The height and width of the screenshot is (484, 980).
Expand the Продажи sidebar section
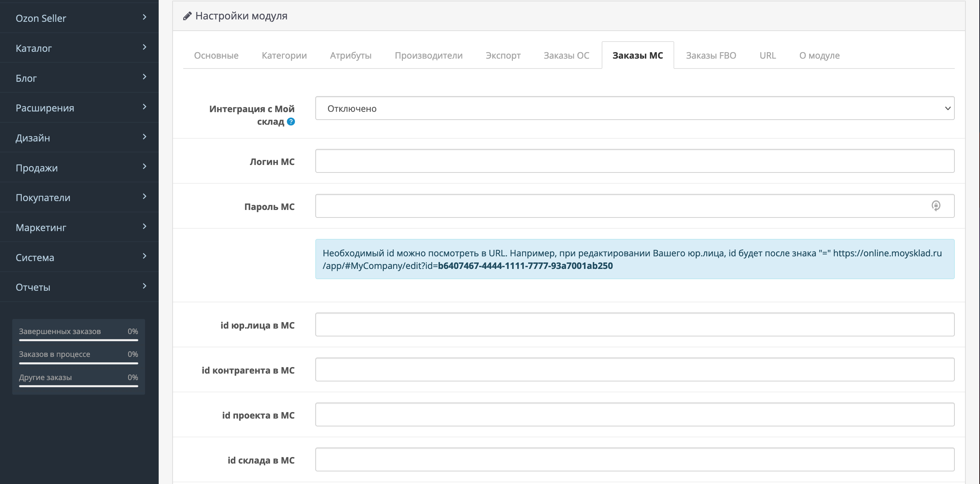[x=79, y=167]
